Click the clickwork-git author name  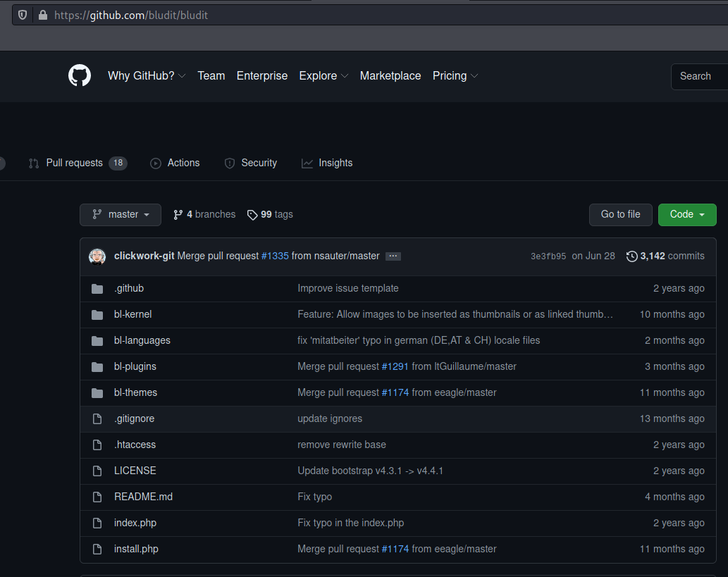[144, 256]
